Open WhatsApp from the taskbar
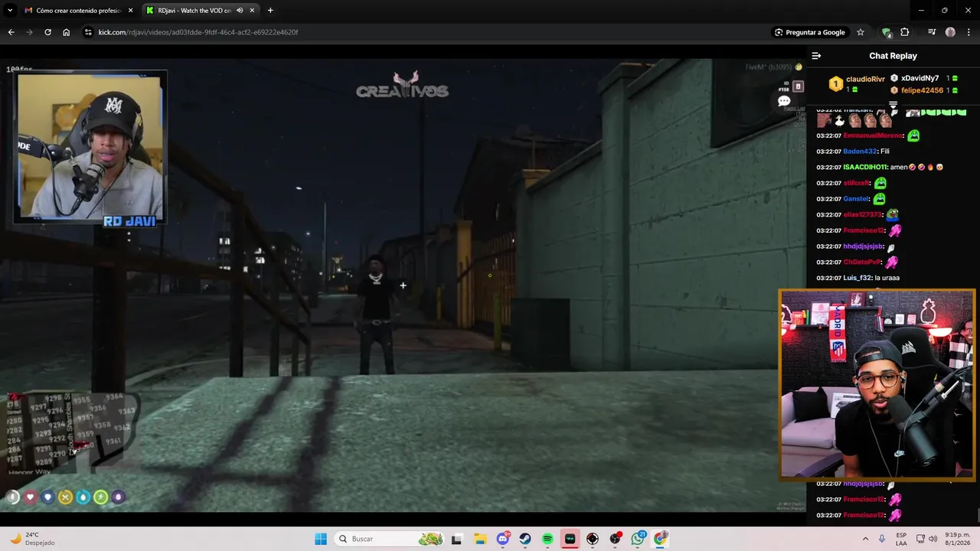The width and height of the screenshot is (980, 551). 639,539
